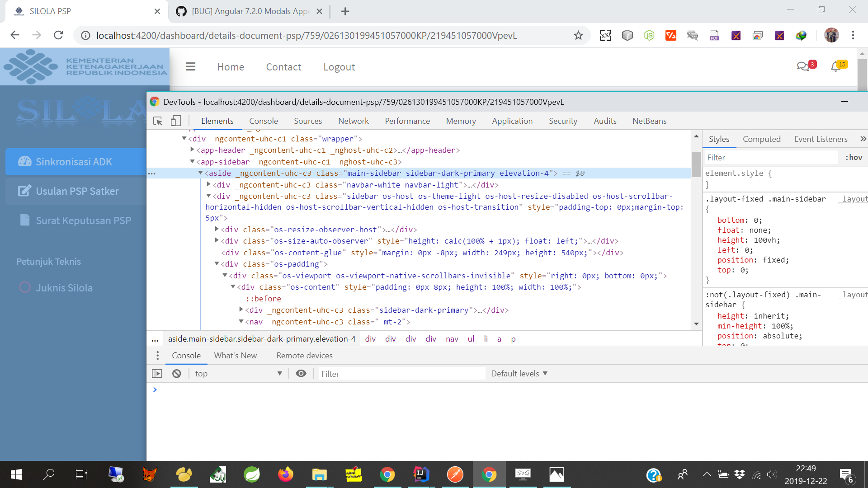The image size is (868, 488).
Task: Collapse the aside main-sidebar element node
Action: [x=200, y=173]
